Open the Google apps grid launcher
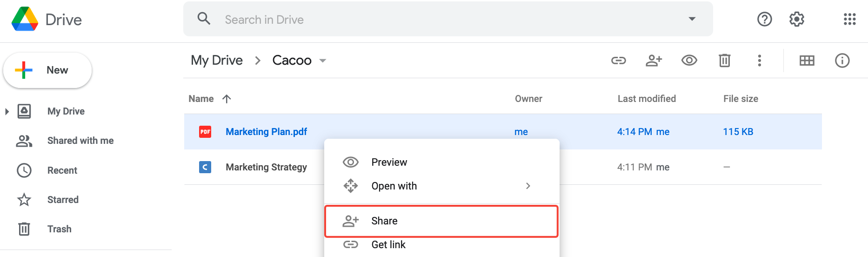 click(849, 19)
